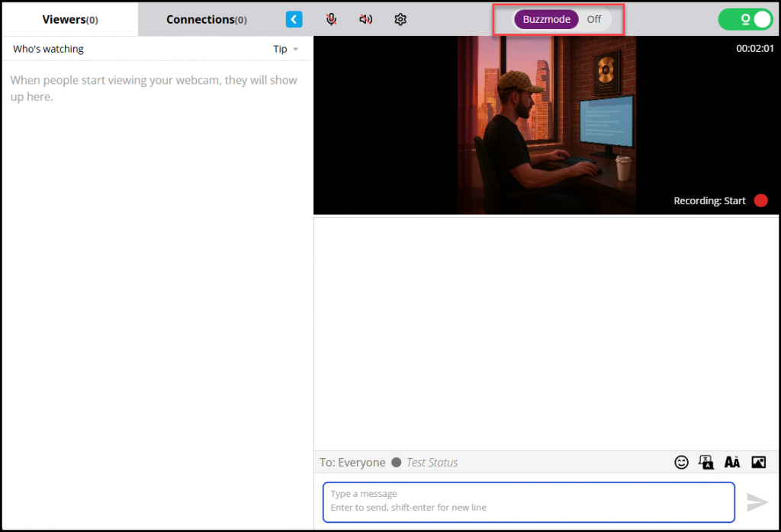Change the To: Everyone recipient

[x=352, y=463]
